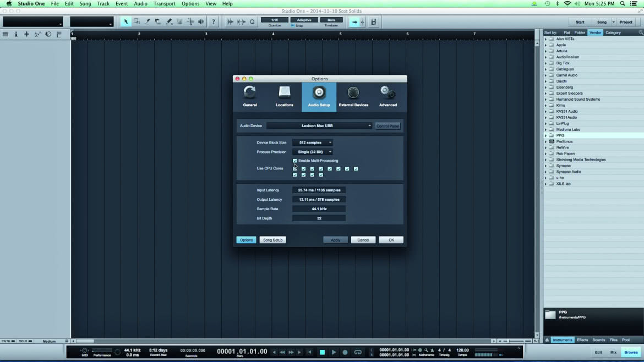The height and width of the screenshot is (362, 644).
Task: Open Song Setup from Options dialog
Action: click(272, 240)
